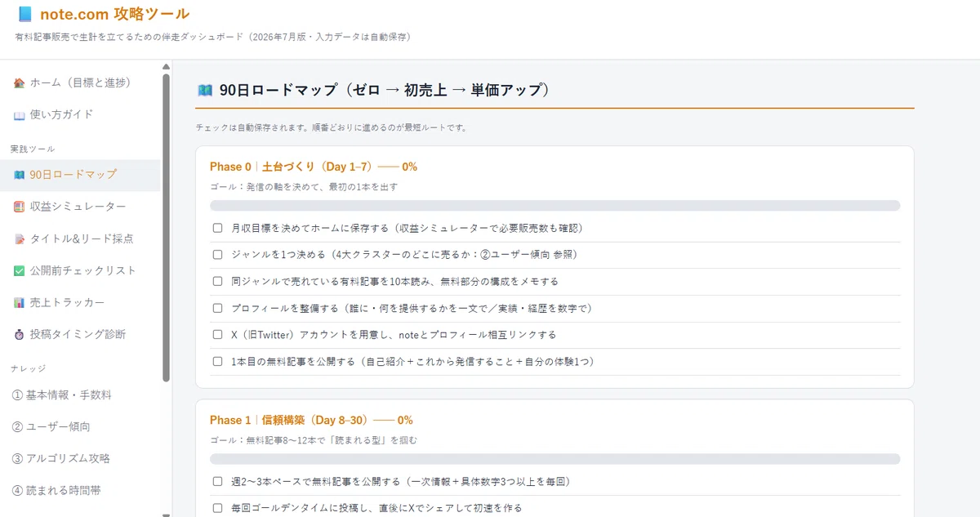Click the stopwatch icon beside 投稿タイミング診断
Screen dimensions: 980x517
tap(19, 335)
